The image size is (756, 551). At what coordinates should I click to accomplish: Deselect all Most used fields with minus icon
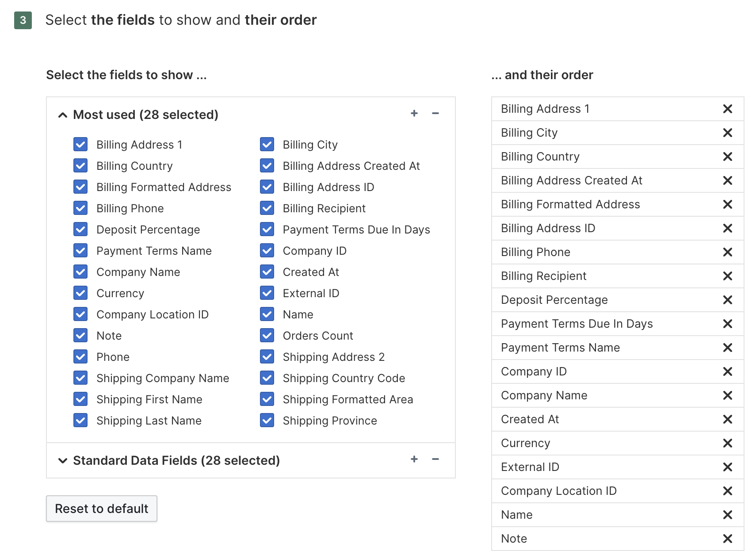[x=435, y=114]
